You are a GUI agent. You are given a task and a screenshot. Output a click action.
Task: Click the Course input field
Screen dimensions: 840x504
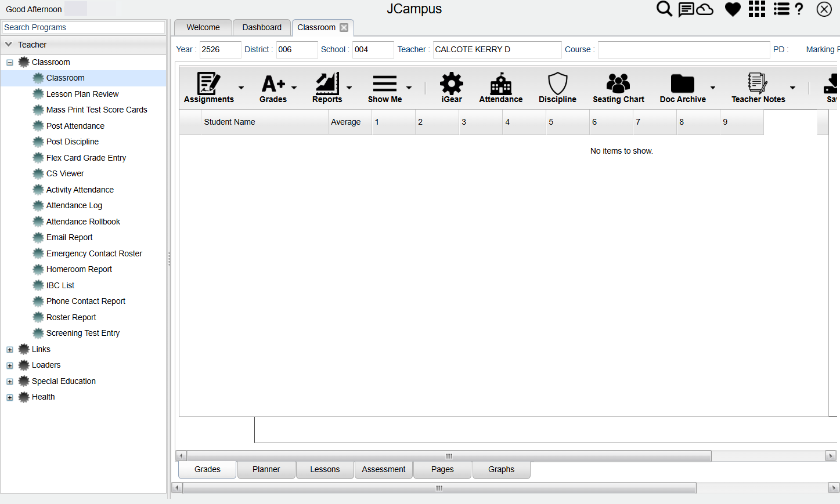tap(684, 49)
